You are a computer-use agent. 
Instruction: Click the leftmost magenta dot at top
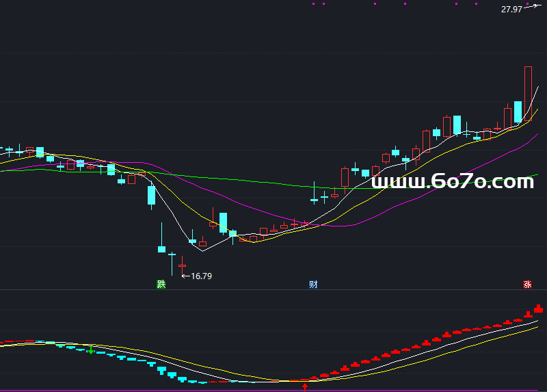click(x=314, y=3)
